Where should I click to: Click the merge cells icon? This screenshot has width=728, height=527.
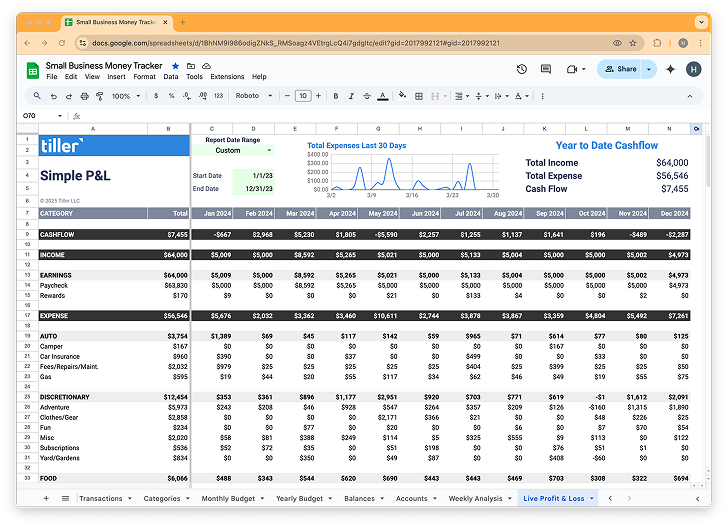tap(435, 96)
